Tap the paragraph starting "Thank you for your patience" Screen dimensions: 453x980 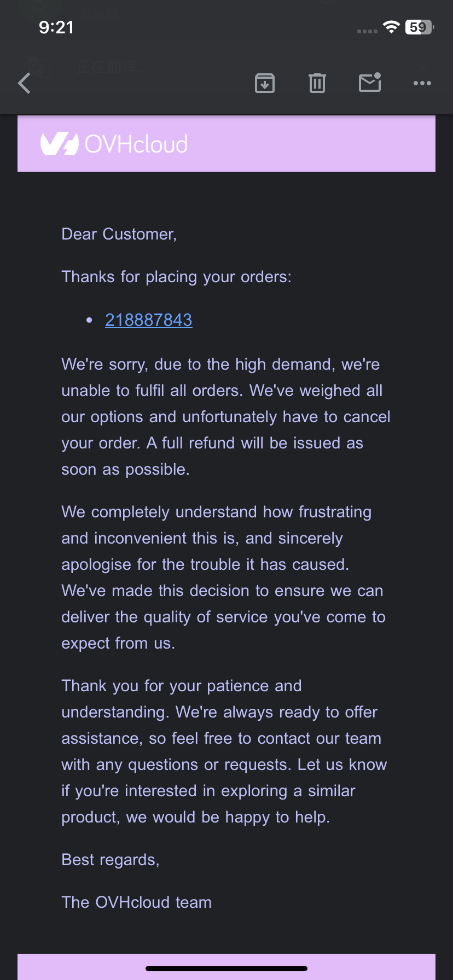[x=224, y=751]
